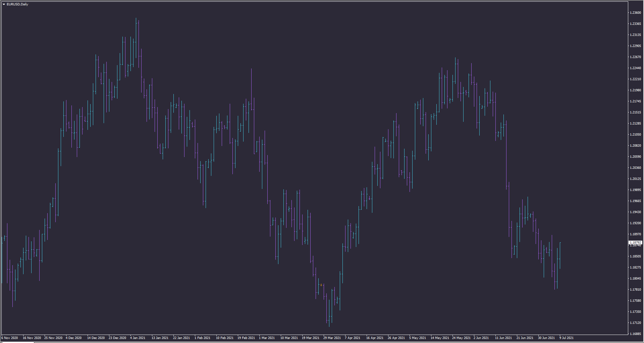
Task: Click the 4 Jan 2021 date label
Action: [138, 338]
